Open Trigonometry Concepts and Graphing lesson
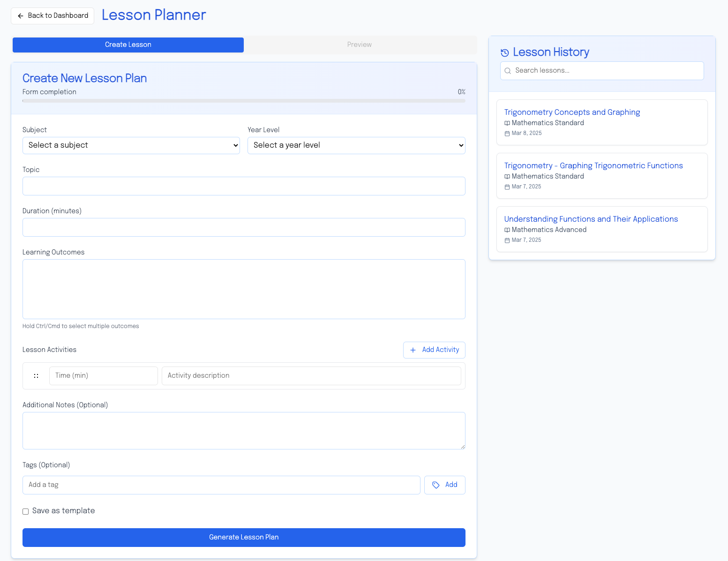 (572, 112)
